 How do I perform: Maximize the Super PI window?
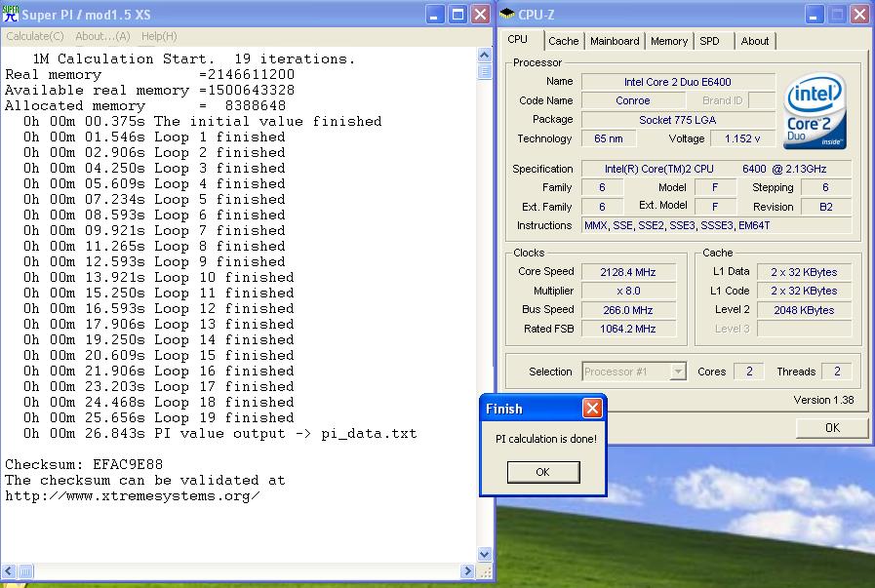457,15
